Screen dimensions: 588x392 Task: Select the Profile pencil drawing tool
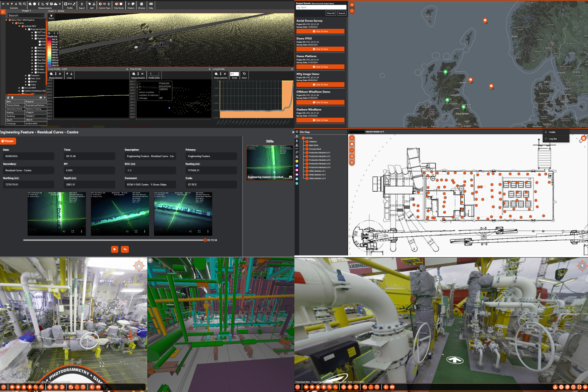point(74,4)
